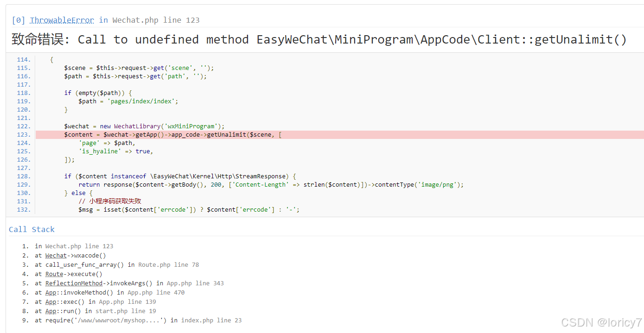Screen dimensions: 644x333
Task: Open the ThrowableError exception link
Action: [62, 20]
